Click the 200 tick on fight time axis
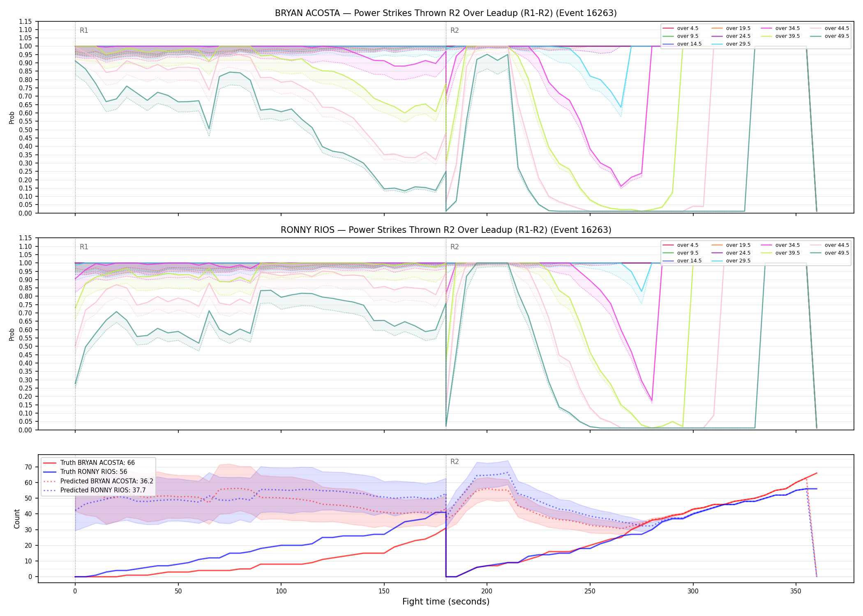This screenshot has height=616, width=863. click(487, 591)
